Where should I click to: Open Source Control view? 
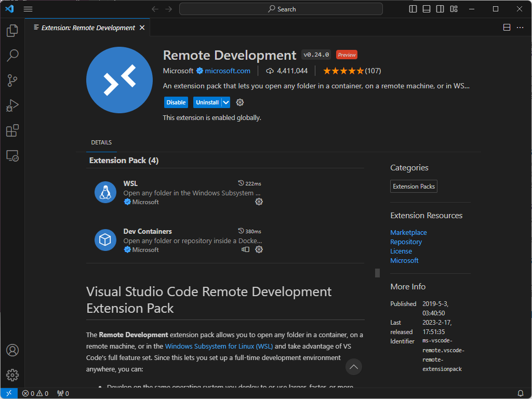tap(12, 81)
